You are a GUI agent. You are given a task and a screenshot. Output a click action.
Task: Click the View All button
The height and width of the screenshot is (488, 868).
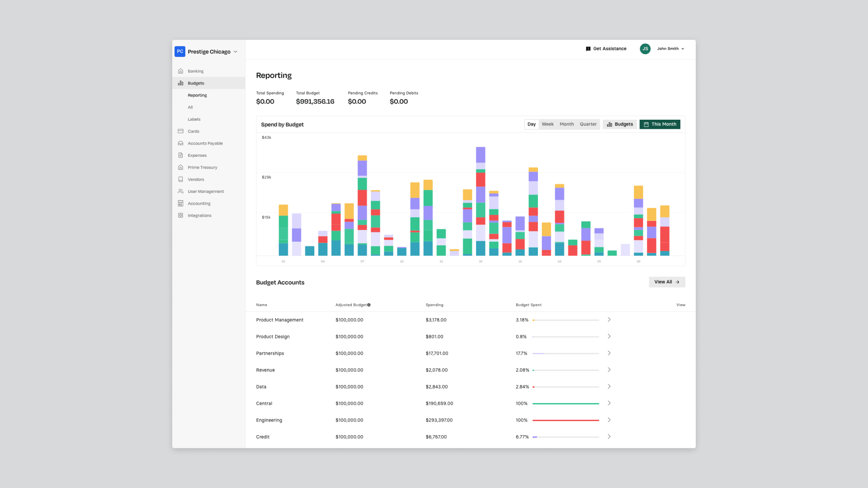click(667, 282)
